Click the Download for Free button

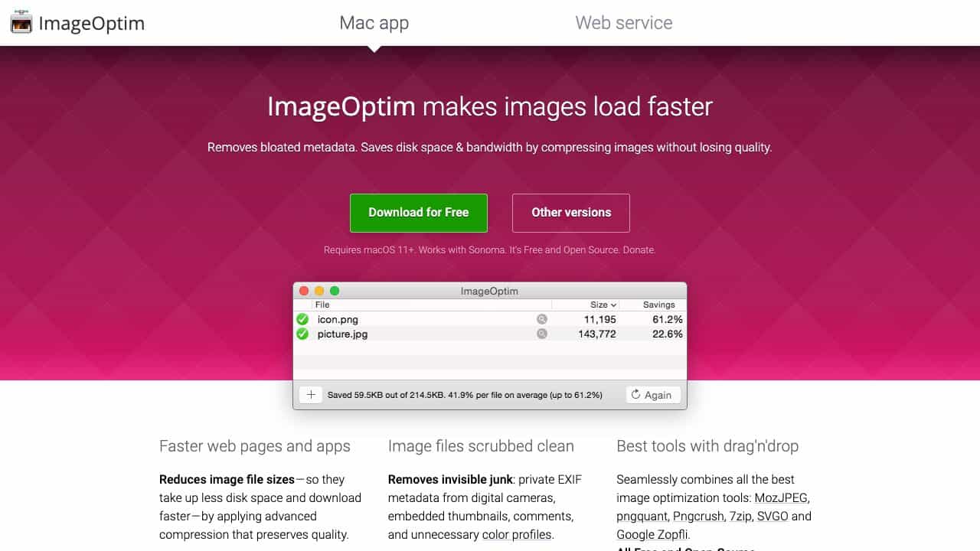click(419, 213)
